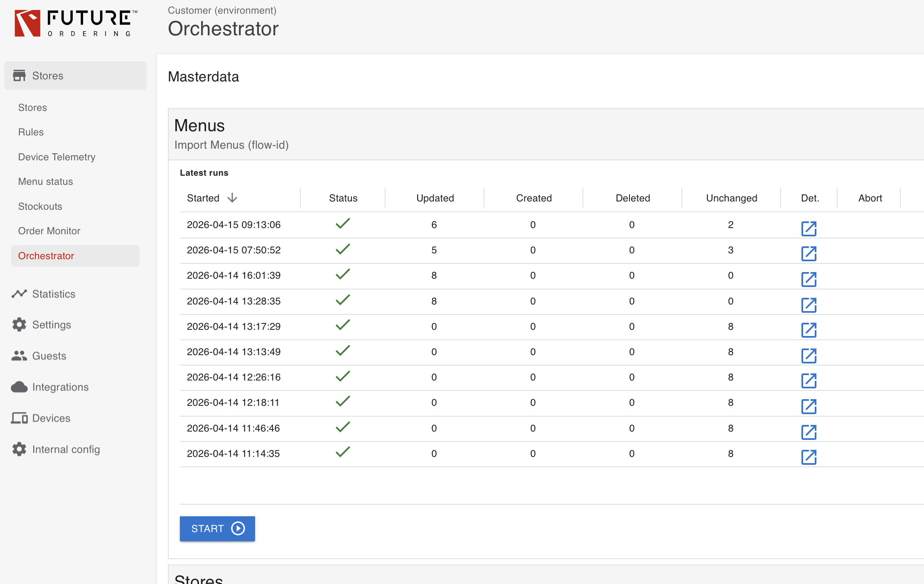Open the Stores submenu item
Image resolution: width=924 pixels, height=584 pixels.
click(x=32, y=108)
